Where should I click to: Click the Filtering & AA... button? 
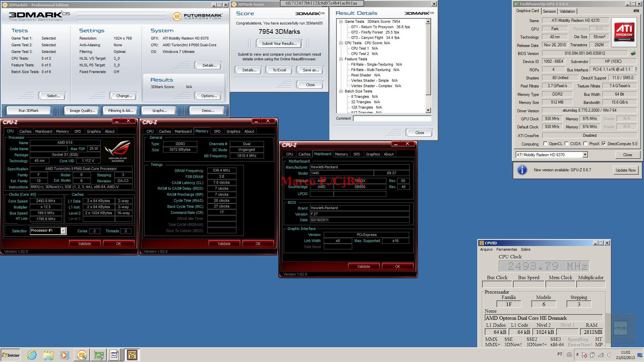[120, 111]
